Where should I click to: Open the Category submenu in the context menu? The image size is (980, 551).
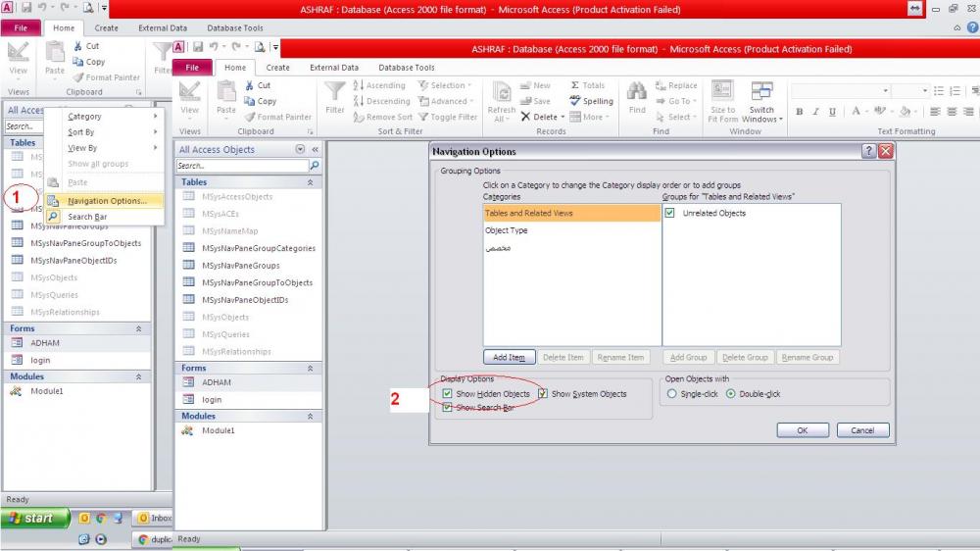click(x=105, y=117)
